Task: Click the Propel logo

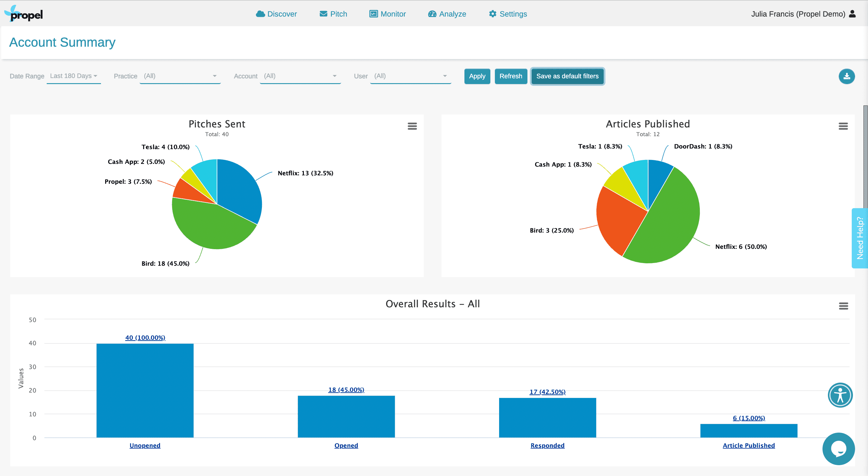Action: click(24, 14)
